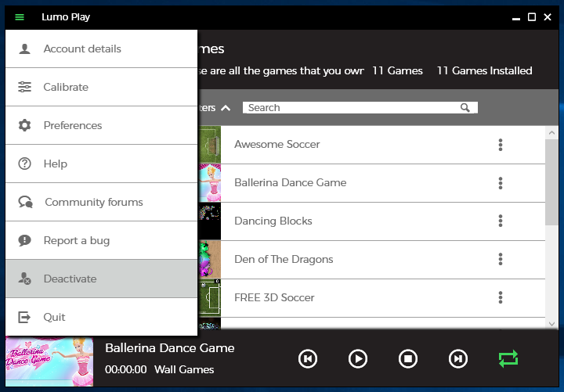Click the Report a bug icon
Screen dimensions: 564x392
coord(24,240)
